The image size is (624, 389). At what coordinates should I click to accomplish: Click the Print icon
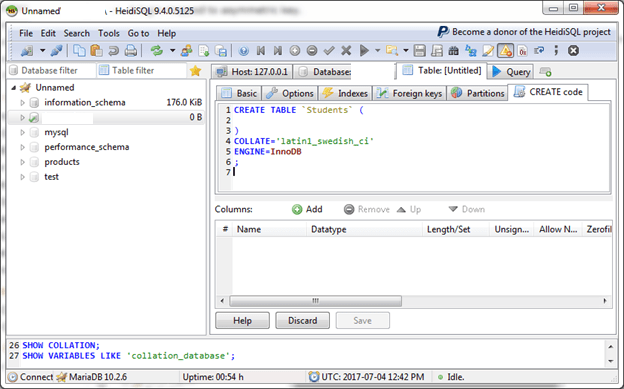coord(131,51)
